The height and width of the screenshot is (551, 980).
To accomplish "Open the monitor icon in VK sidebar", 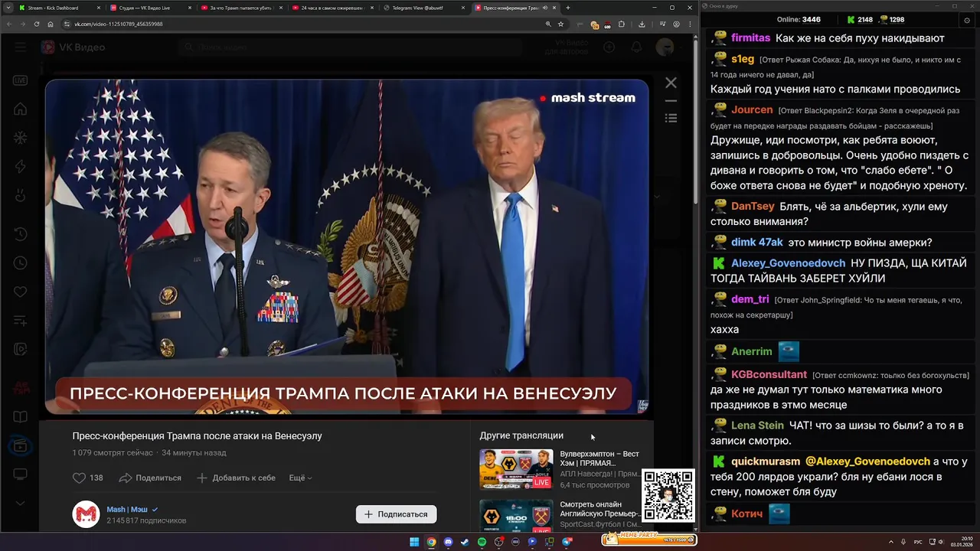I will (20, 474).
